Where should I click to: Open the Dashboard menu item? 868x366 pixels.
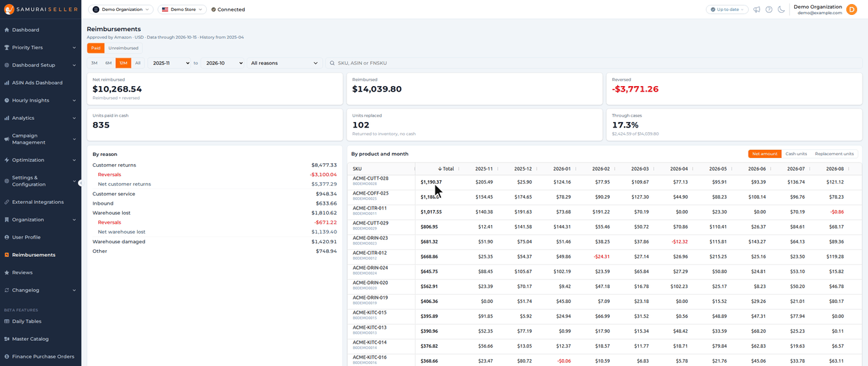coord(41,30)
